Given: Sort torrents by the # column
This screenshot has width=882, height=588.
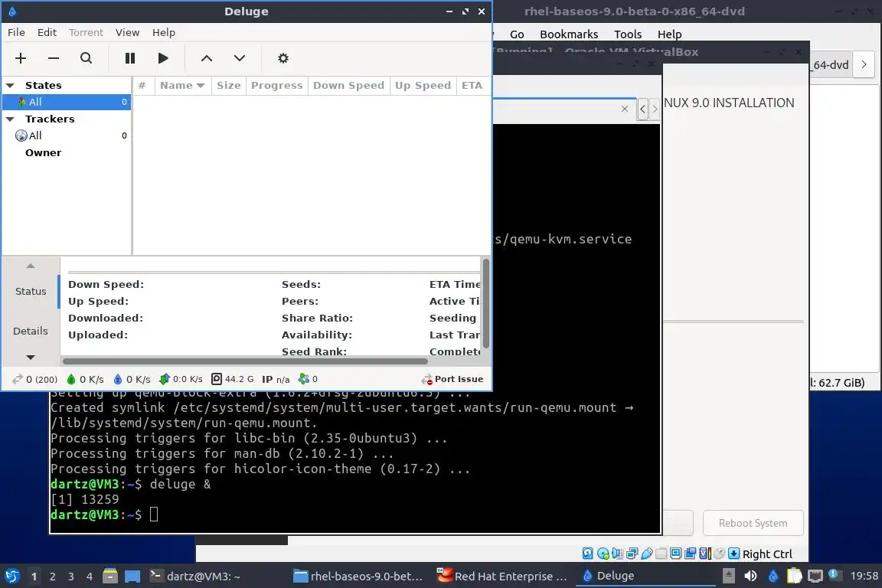Looking at the screenshot, I should 142,86.
